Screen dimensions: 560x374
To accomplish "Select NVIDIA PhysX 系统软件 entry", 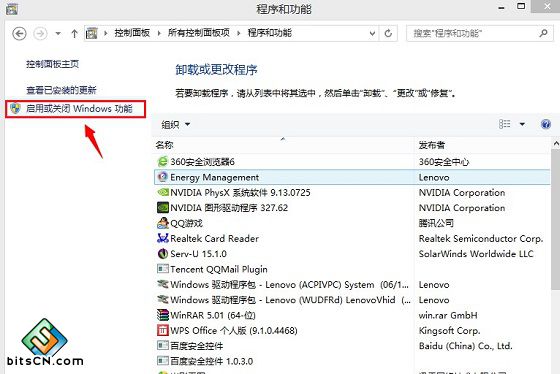I will (x=284, y=193).
